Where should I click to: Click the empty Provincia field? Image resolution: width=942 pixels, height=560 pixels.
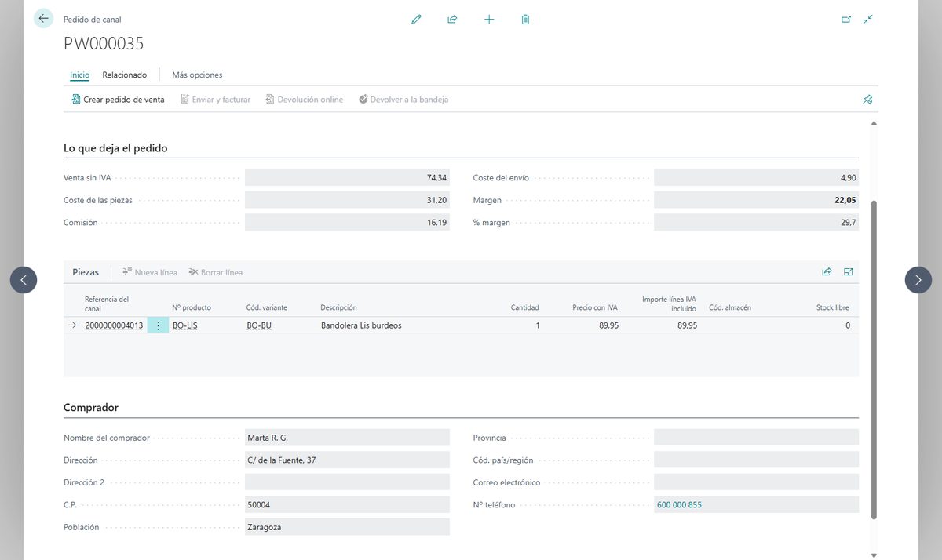[756, 438]
